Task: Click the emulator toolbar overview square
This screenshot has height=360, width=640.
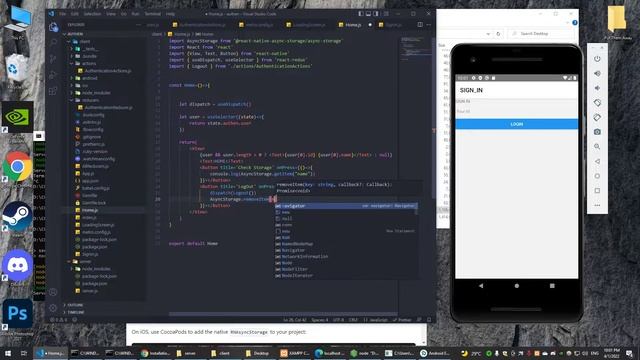Action: [x=597, y=191]
